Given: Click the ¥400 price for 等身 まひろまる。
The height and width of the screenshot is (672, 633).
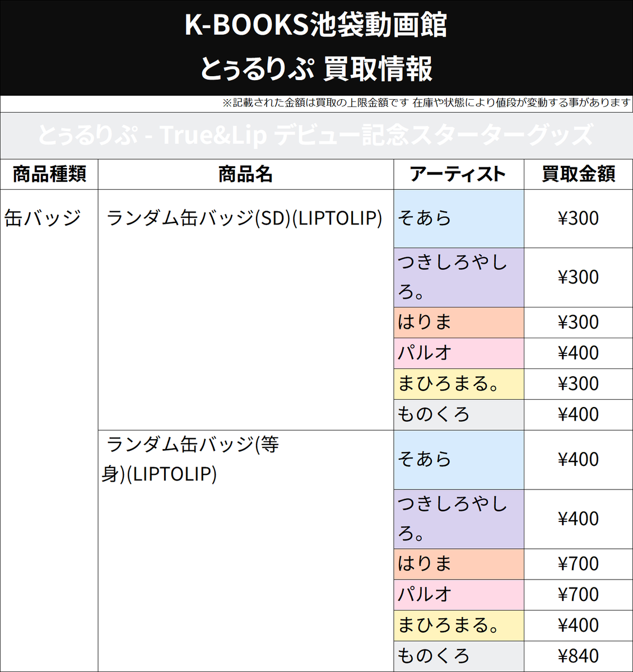Looking at the screenshot, I should (578, 625).
